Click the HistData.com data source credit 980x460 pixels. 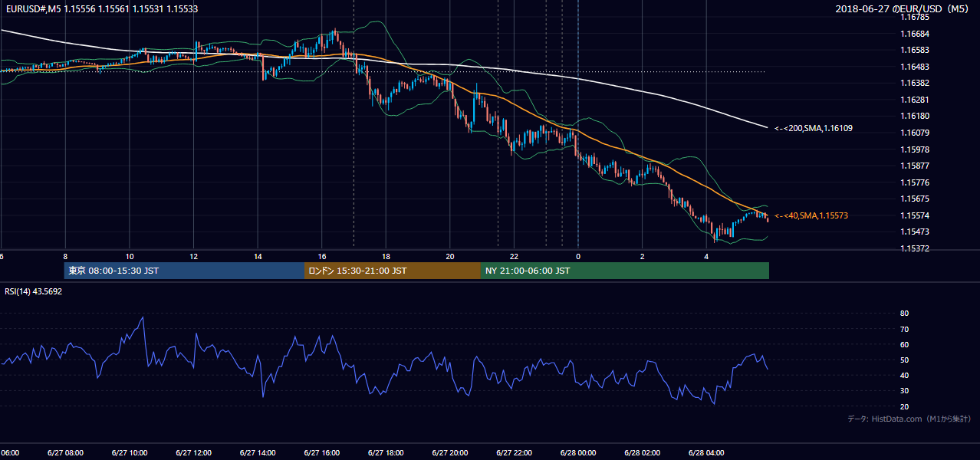click(909, 419)
